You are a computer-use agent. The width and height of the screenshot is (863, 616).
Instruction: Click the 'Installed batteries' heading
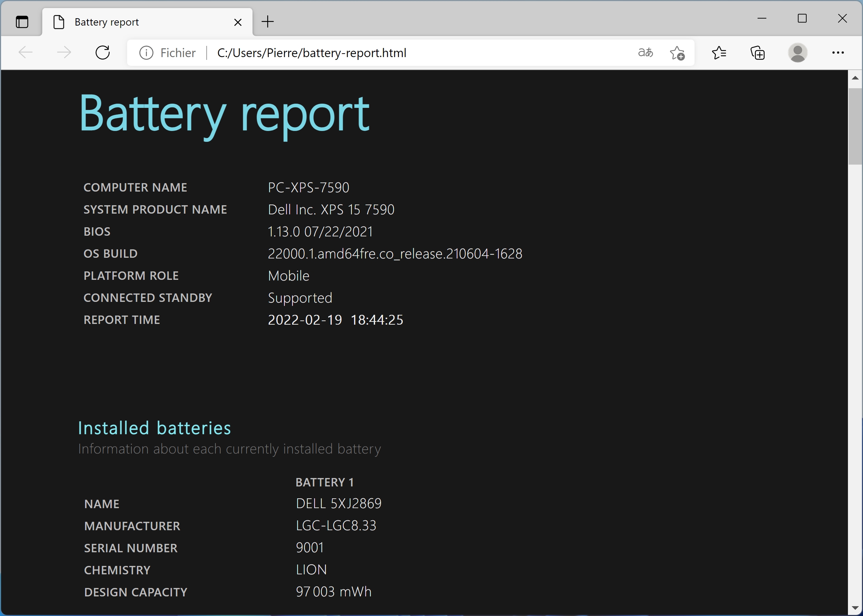pyautogui.click(x=154, y=428)
